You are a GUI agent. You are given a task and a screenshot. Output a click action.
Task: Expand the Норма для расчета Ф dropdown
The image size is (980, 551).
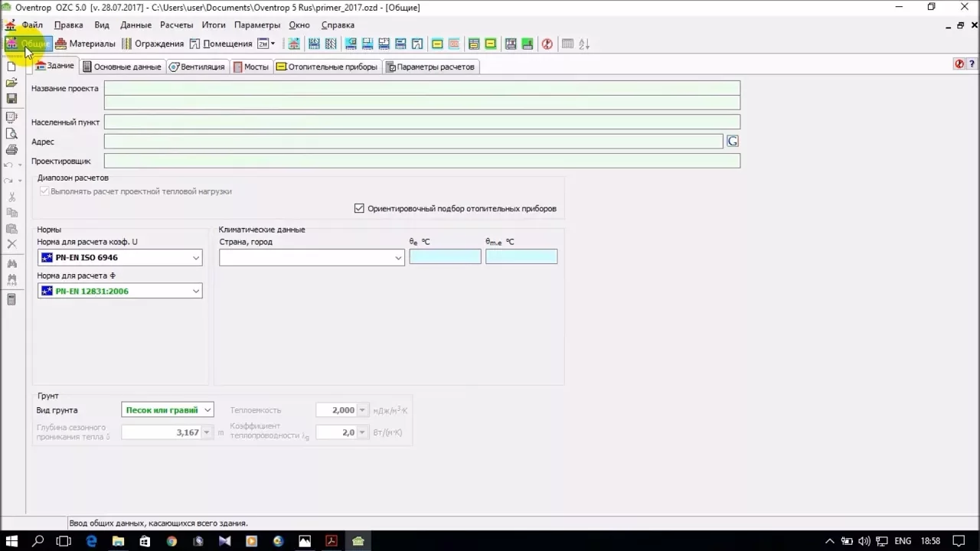coord(196,291)
